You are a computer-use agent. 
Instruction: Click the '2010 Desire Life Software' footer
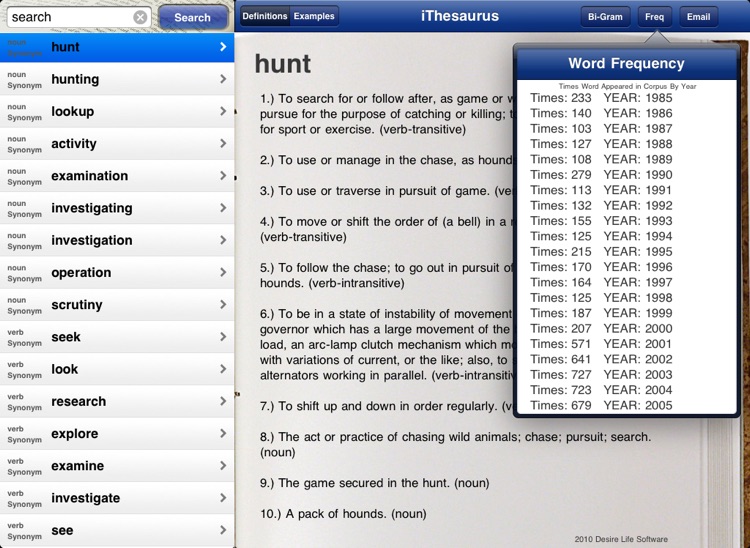(621, 539)
